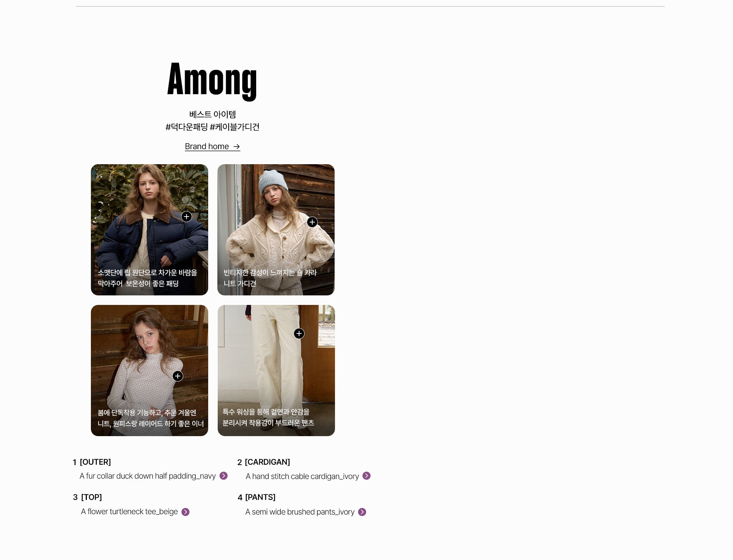
Task: Open A fur collar duck down half padding_navy
Action: point(147,476)
